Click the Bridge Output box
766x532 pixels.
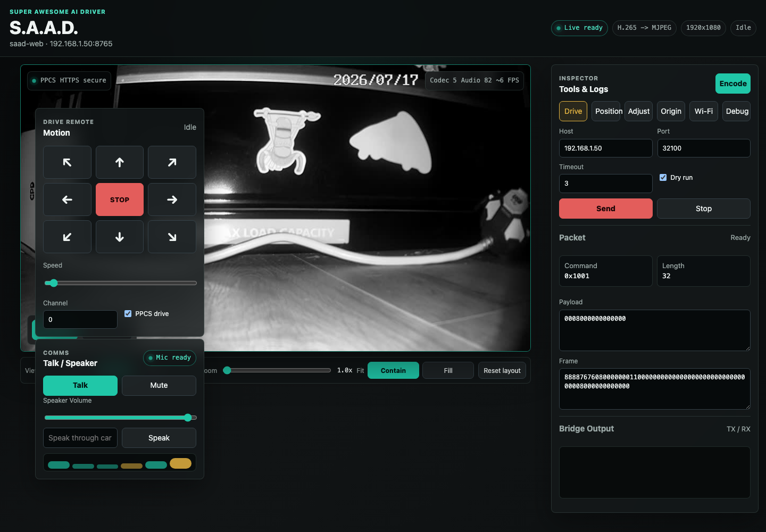pyautogui.click(x=655, y=472)
